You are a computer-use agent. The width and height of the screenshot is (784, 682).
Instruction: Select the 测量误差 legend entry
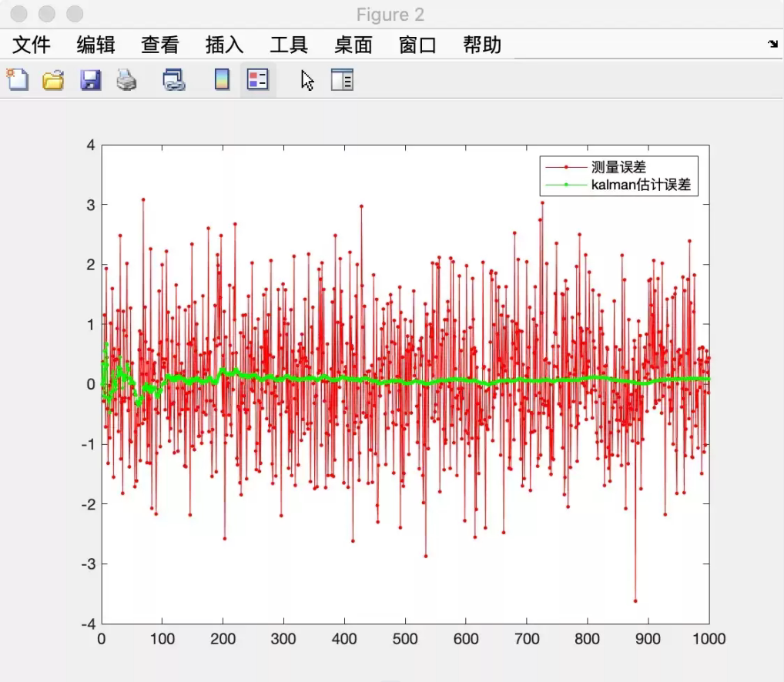point(618,167)
